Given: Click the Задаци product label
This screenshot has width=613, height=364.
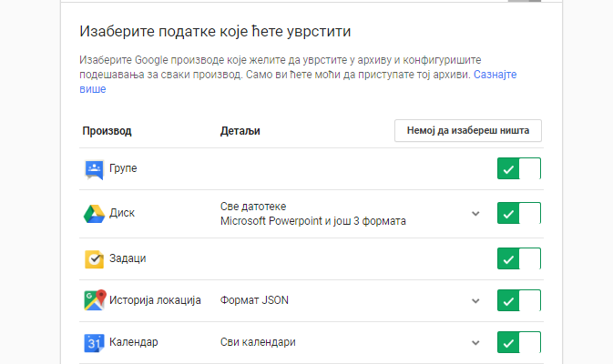Looking at the screenshot, I should point(128,258).
